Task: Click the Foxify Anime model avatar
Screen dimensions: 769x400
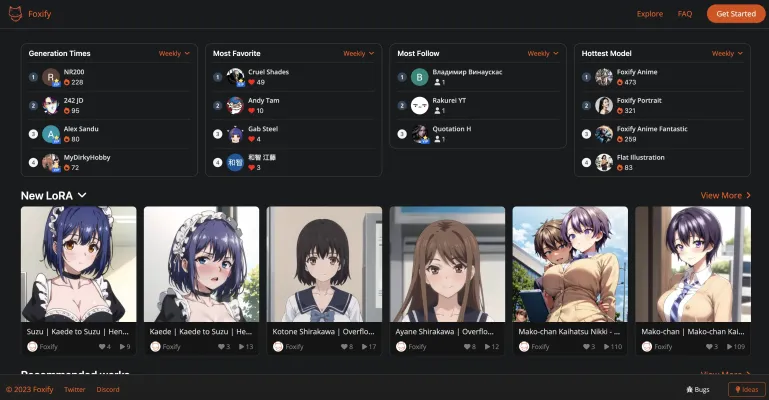Action: click(604, 77)
